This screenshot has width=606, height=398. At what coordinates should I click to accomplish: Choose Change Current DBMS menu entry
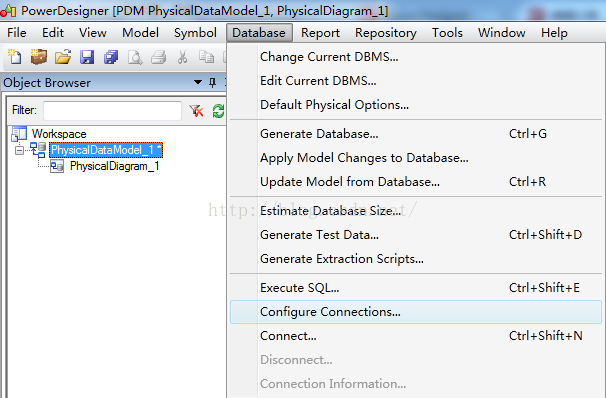416,57
